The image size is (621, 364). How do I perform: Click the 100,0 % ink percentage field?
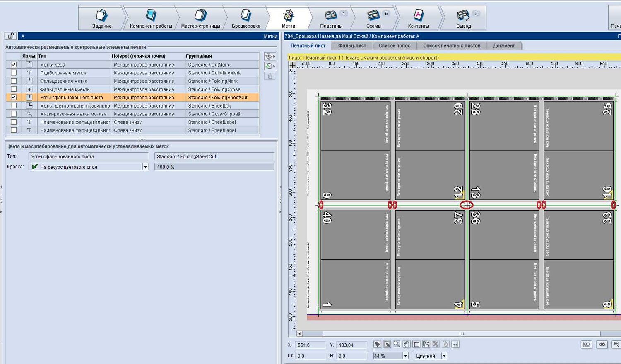[x=214, y=167]
